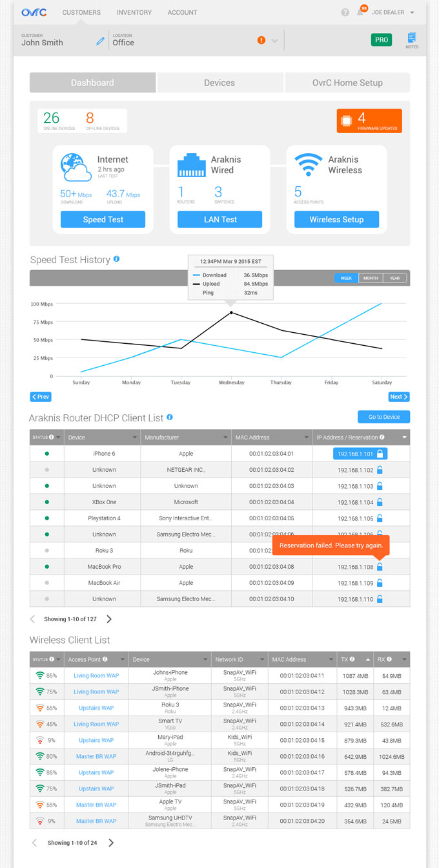Click signal strength icon for Mary-iPad
The height and width of the screenshot is (868, 439).
[x=39, y=740]
